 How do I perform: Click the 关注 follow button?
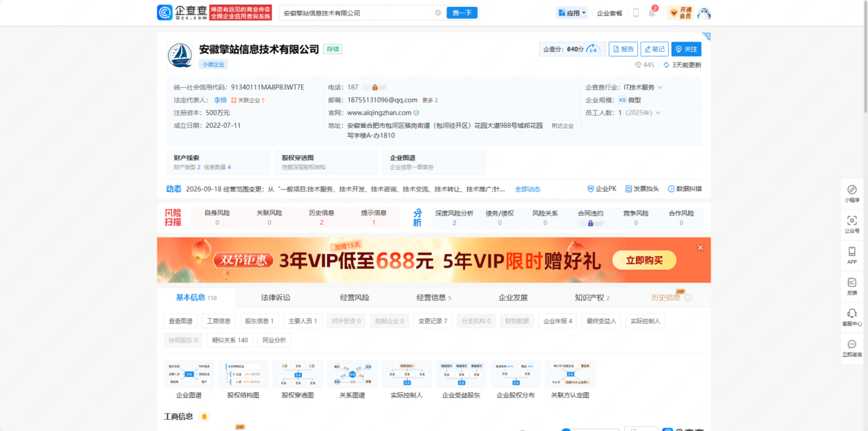(x=686, y=49)
